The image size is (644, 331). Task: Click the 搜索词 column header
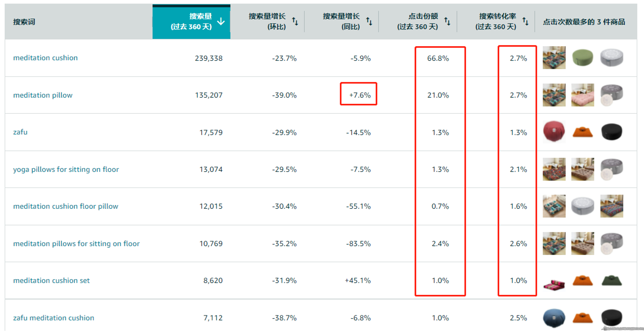pyautogui.click(x=24, y=22)
